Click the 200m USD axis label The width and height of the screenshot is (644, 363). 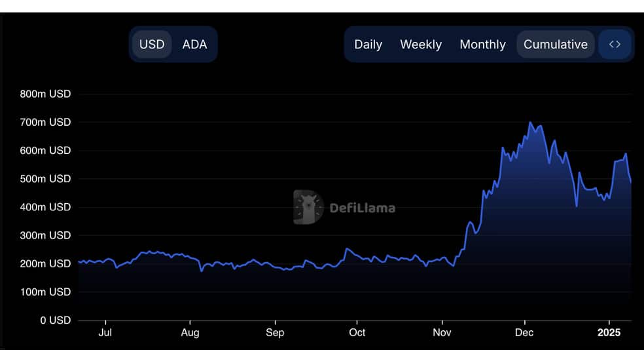[45, 263]
